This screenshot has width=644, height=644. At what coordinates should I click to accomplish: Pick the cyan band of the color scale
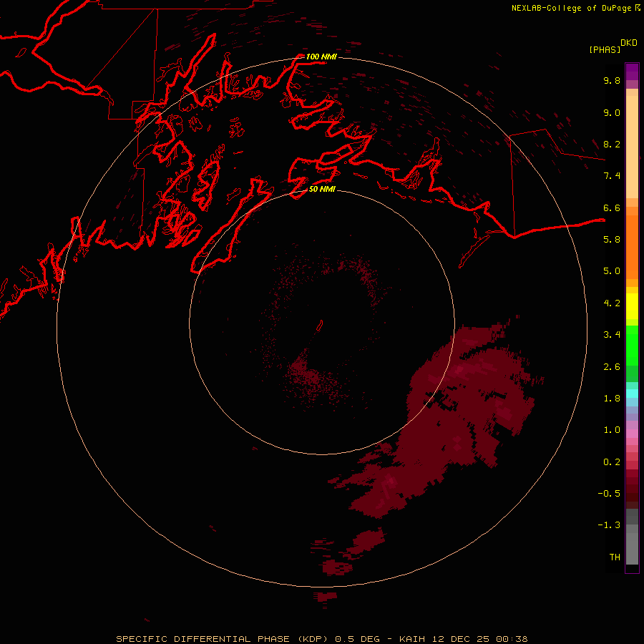(632, 394)
